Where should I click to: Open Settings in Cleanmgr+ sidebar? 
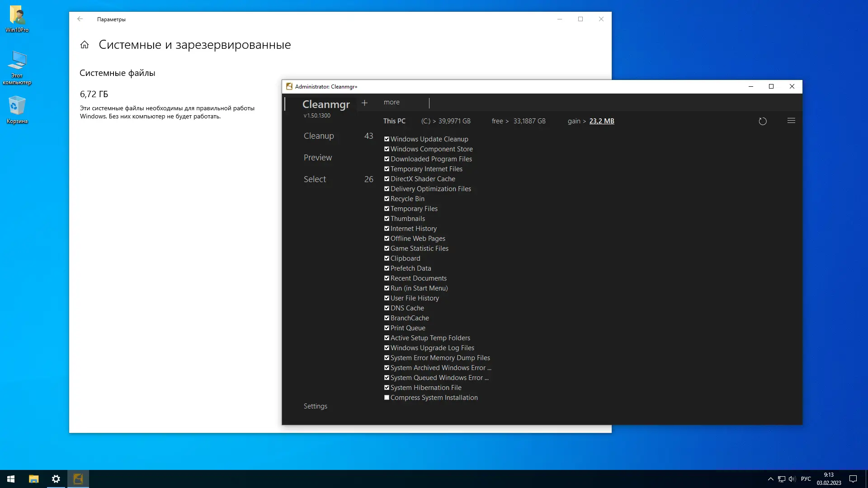tap(316, 406)
